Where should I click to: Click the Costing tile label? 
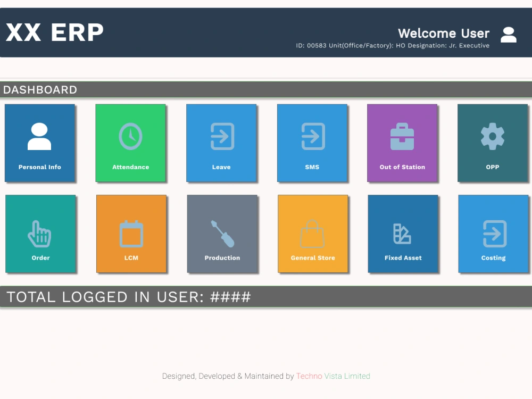click(x=493, y=258)
